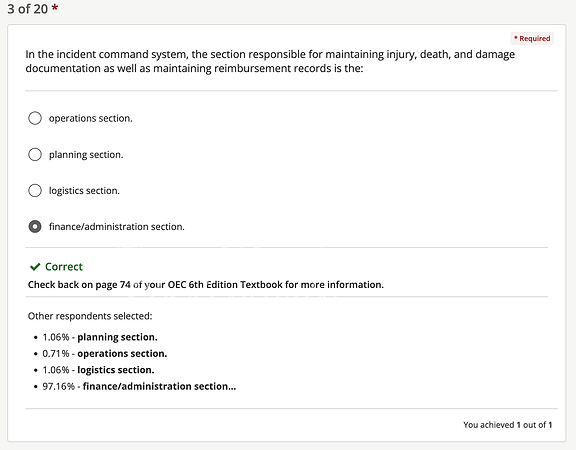
Task: Click the finance/administration section answer label
Action: coord(117,227)
